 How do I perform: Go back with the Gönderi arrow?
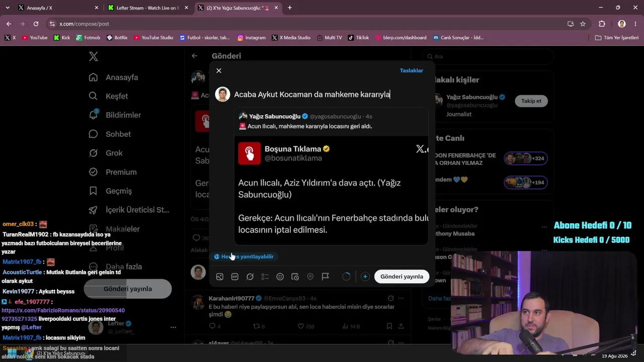pos(195,56)
